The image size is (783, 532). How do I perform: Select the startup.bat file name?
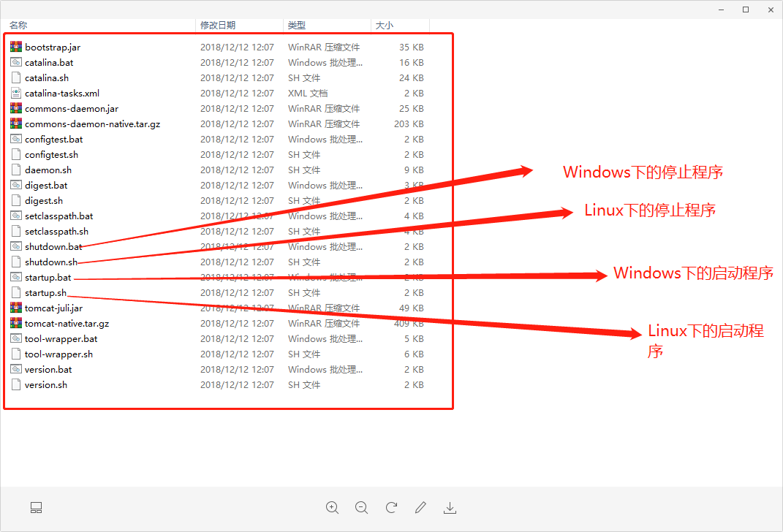(48, 277)
